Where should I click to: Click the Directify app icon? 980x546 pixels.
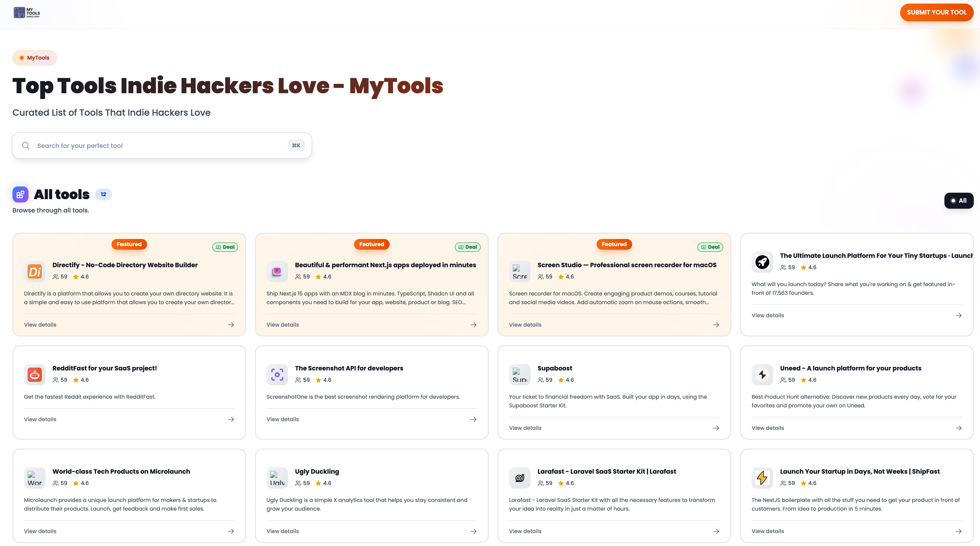click(35, 271)
